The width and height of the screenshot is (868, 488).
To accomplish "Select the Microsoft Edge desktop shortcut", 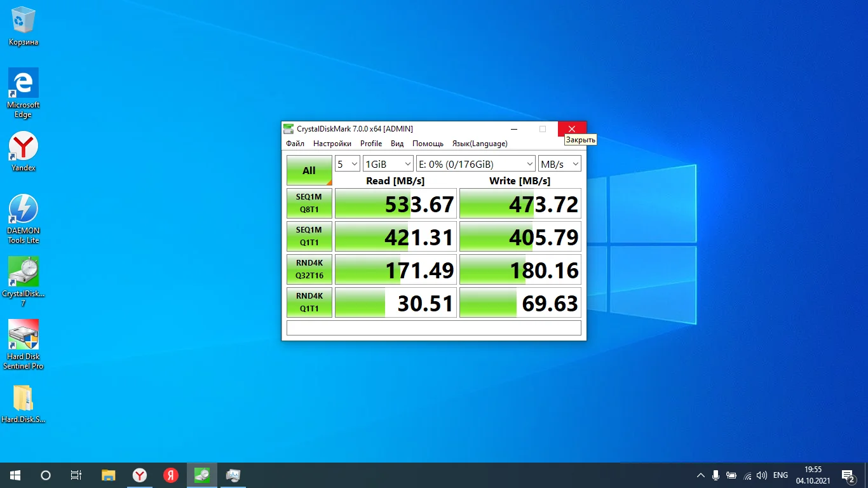I will 24,93.
